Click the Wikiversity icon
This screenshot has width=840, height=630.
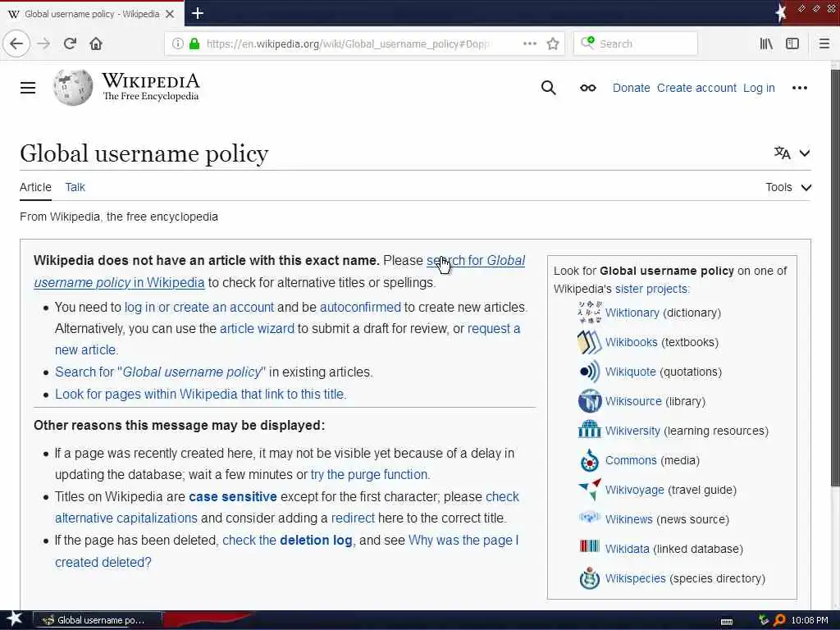[589, 430]
